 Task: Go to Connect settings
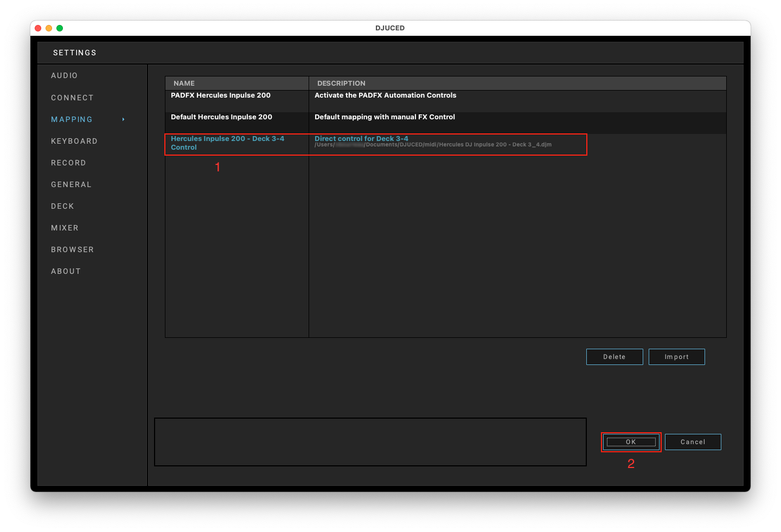[x=72, y=98]
